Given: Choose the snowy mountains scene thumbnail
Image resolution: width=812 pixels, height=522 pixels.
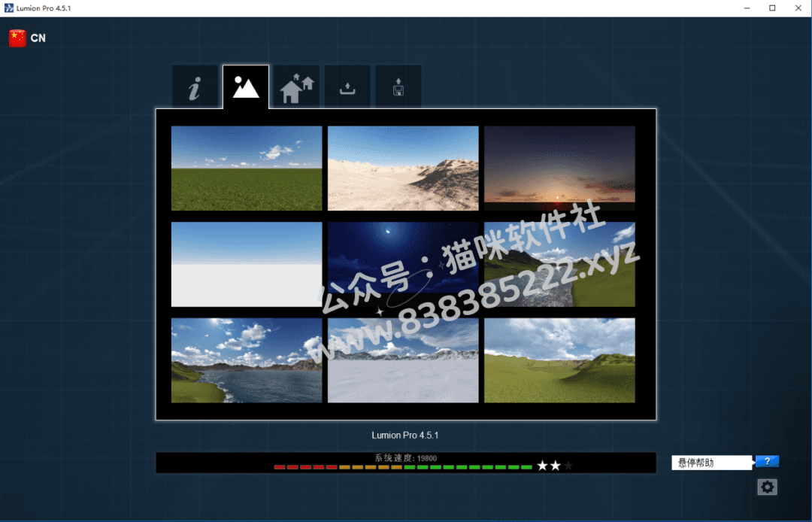Looking at the screenshot, I should [x=403, y=360].
